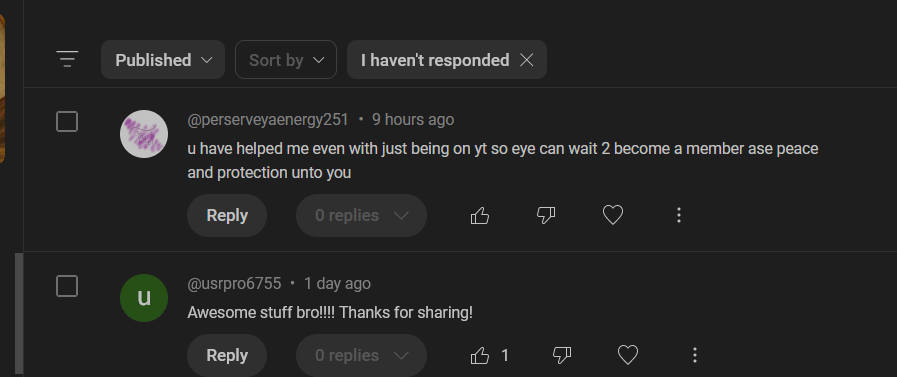897x377 pixels.
Task: Dislike the @perserveyaenergy251 comment
Action: [x=546, y=216]
